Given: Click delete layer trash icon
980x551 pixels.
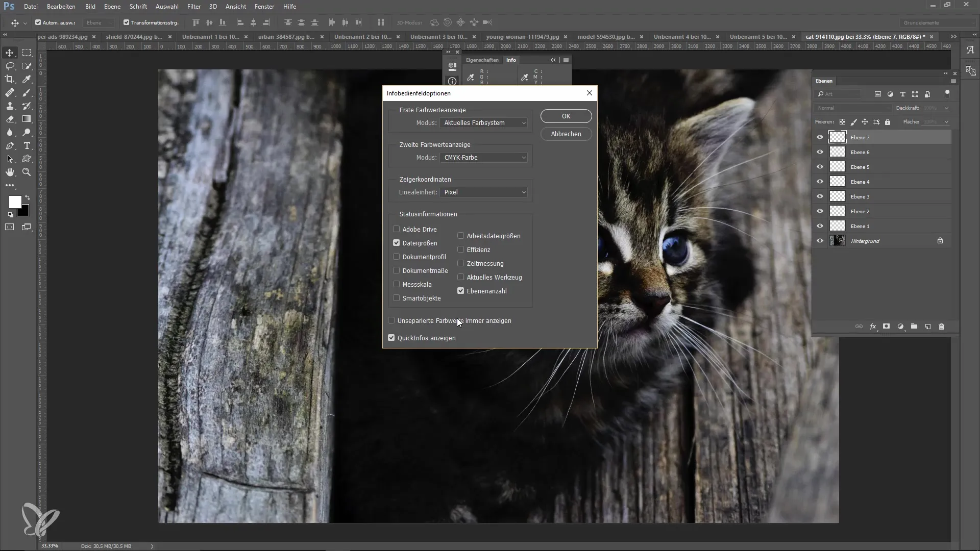Looking at the screenshot, I should 942,327.
